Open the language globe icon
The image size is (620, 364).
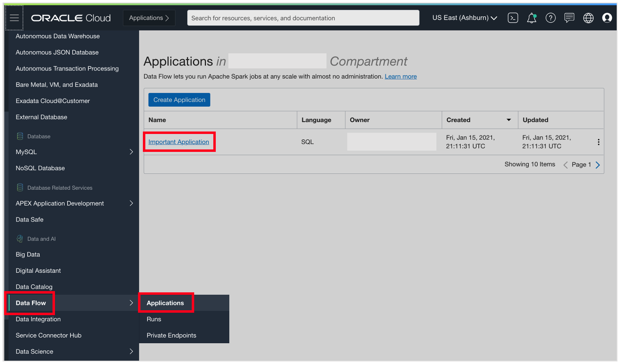[x=588, y=18]
